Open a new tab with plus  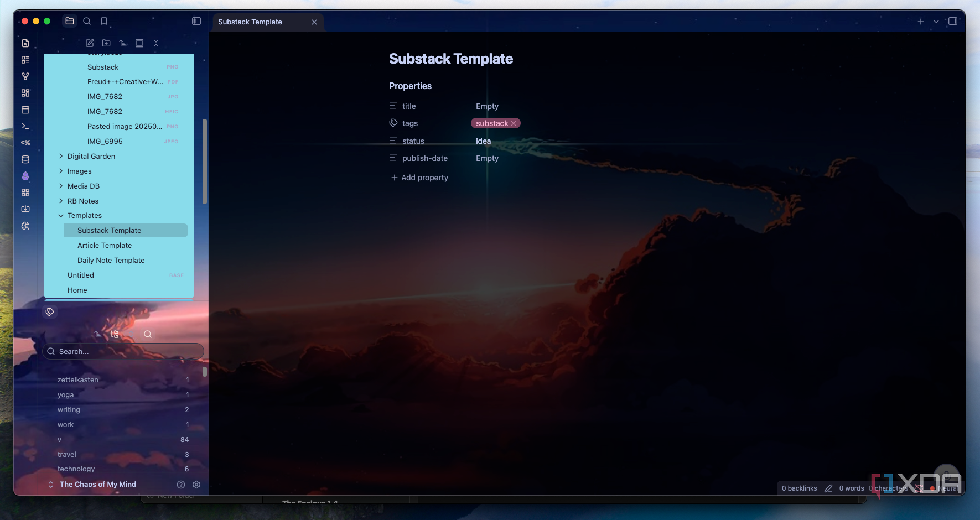pyautogui.click(x=921, y=22)
